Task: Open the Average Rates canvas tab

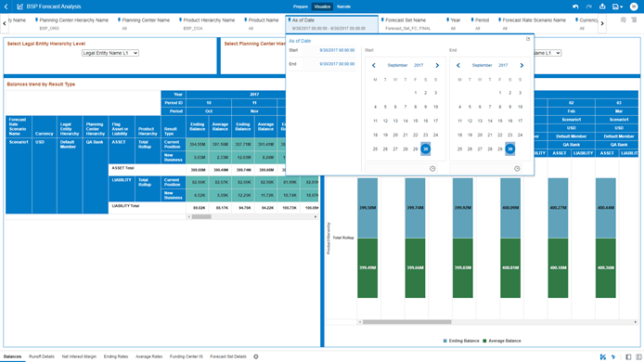Action: click(x=148, y=356)
